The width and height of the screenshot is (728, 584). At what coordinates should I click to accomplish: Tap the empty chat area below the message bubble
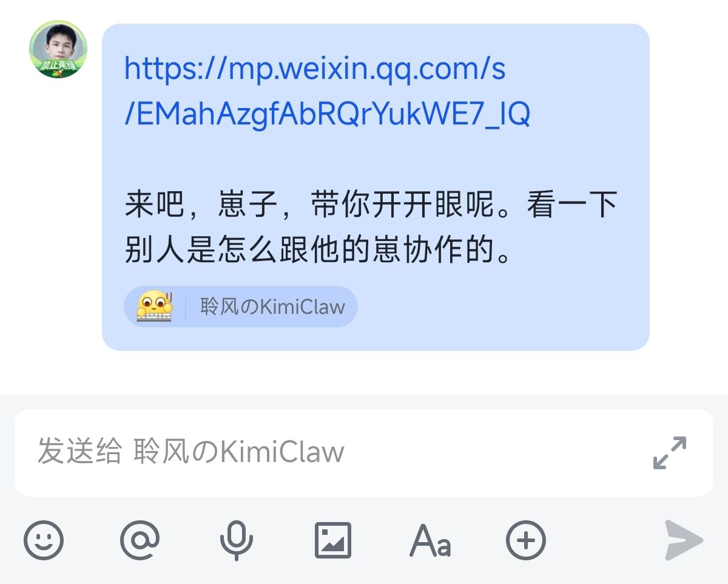tap(364, 373)
